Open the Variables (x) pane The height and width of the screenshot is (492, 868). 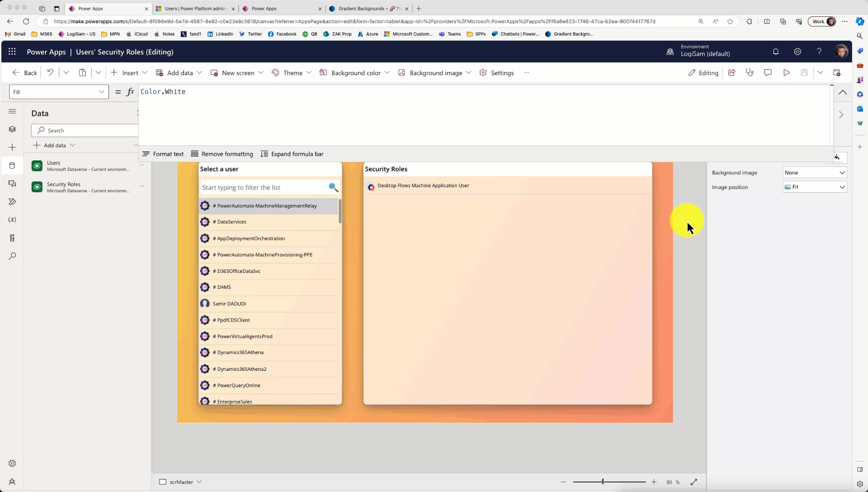(x=12, y=220)
